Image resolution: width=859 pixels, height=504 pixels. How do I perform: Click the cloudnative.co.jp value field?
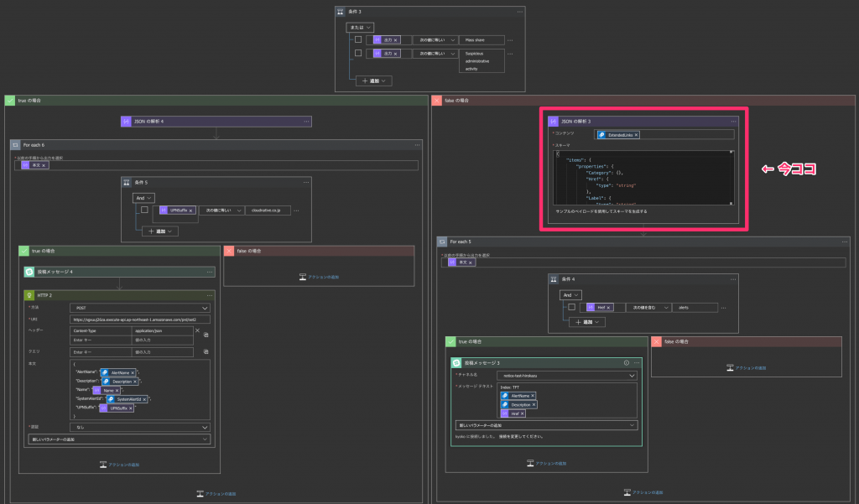point(268,210)
